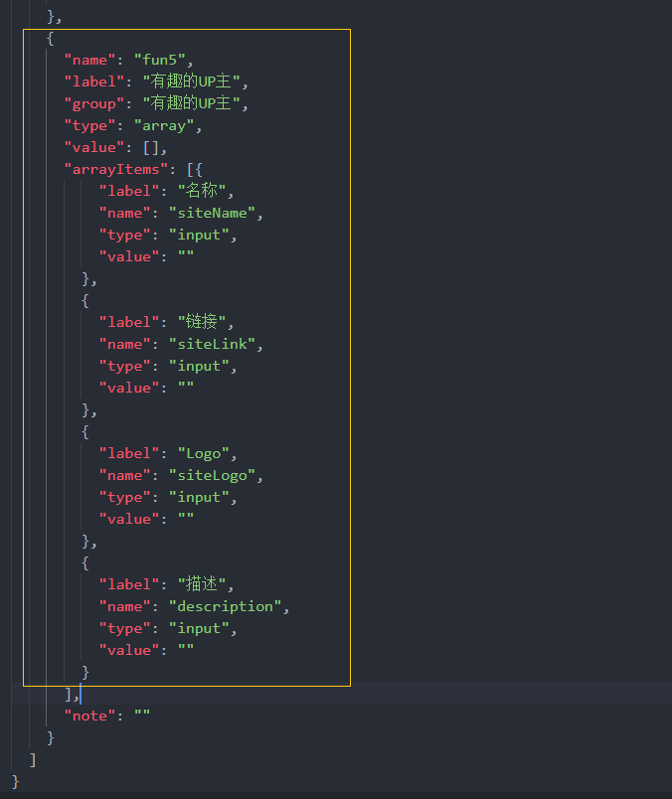This screenshot has width=672, height=799.
Task: Click the "note" key
Action: (x=89, y=716)
